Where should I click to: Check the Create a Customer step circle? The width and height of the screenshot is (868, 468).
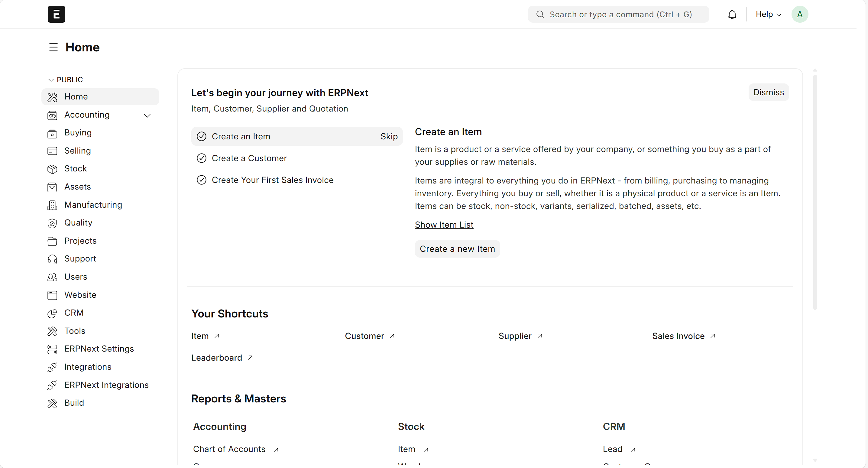[x=202, y=158]
